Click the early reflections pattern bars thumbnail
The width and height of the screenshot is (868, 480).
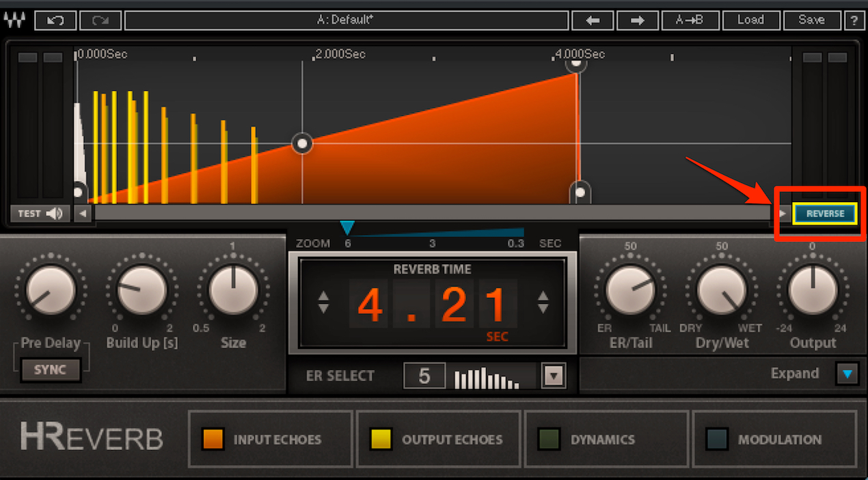pyautogui.click(x=486, y=378)
